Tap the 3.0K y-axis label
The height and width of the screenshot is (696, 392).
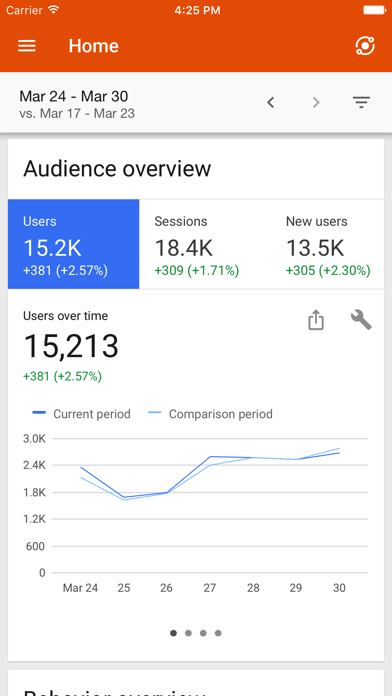coord(34,439)
